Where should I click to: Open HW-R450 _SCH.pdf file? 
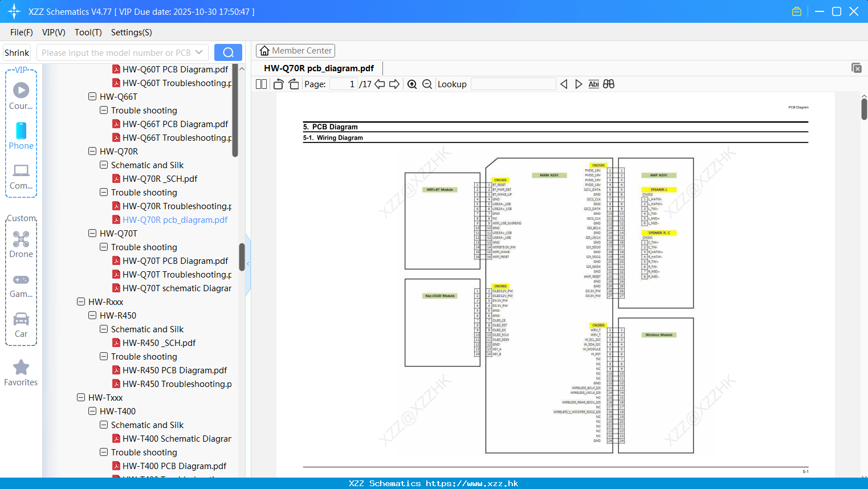[x=154, y=343]
